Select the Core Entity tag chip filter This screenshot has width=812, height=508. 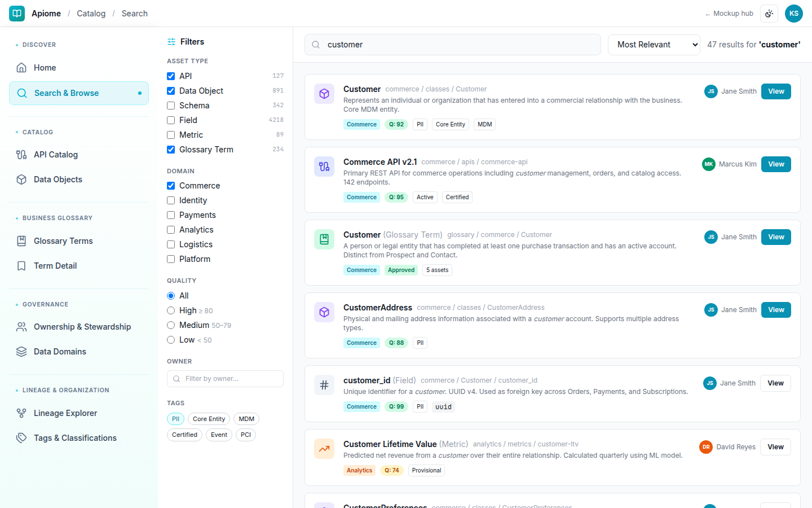coord(209,419)
